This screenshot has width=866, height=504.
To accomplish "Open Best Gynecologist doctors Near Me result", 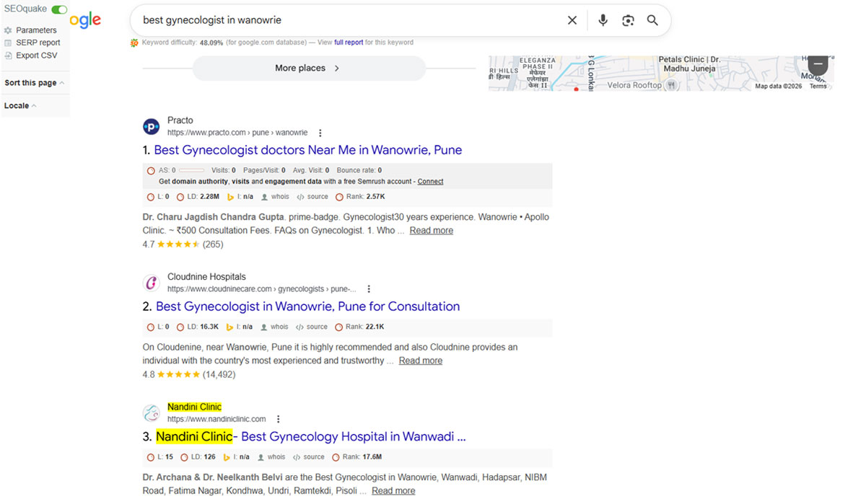I will (x=307, y=150).
